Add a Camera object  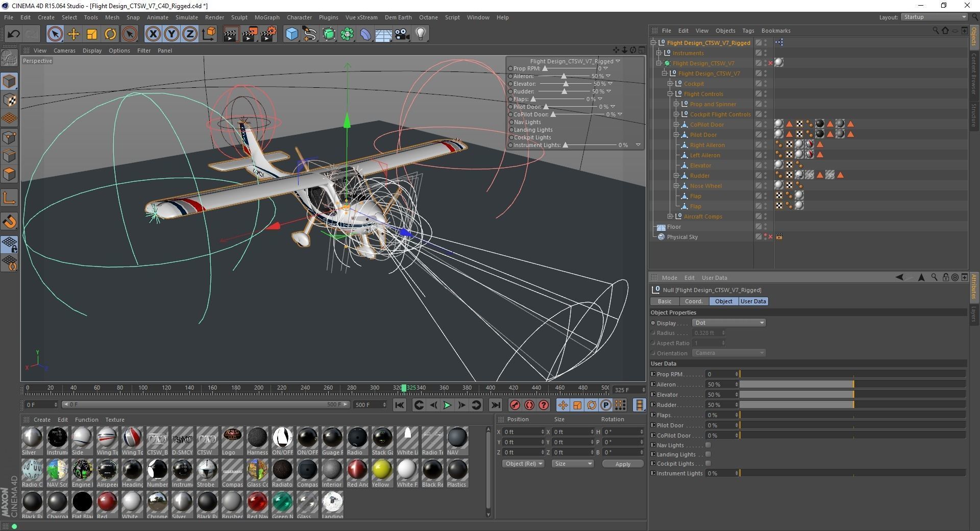402,34
